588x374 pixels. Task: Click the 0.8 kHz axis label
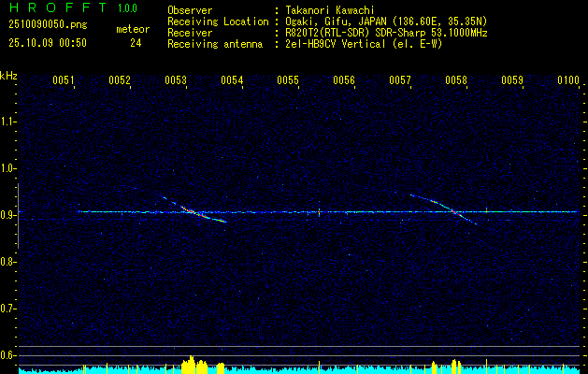(x=7, y=262)
